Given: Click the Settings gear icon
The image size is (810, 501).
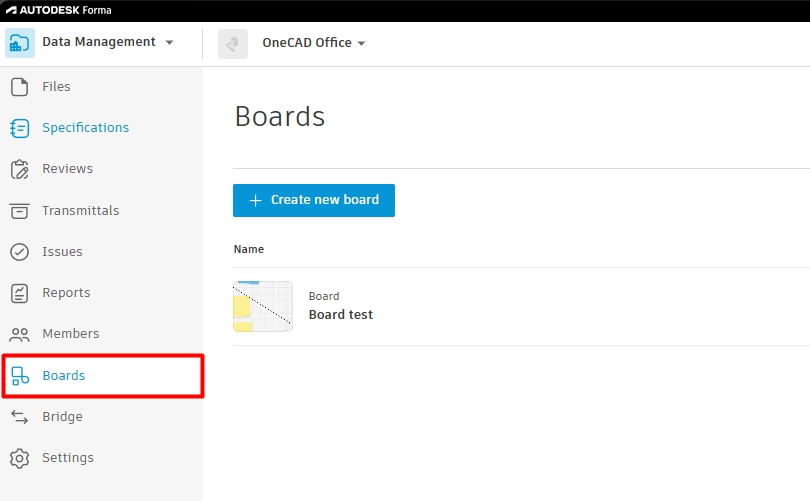Looking at the screenshot, I should click(20, 458).
